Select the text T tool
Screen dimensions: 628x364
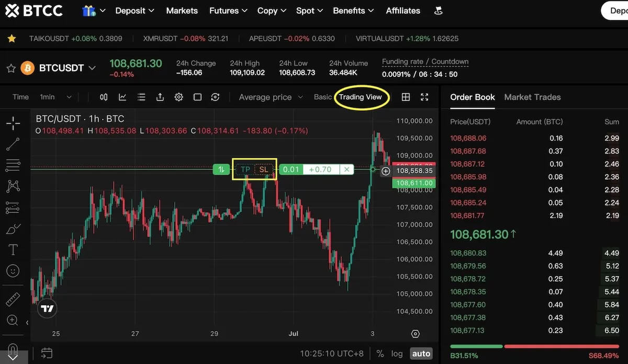(13, 250)
